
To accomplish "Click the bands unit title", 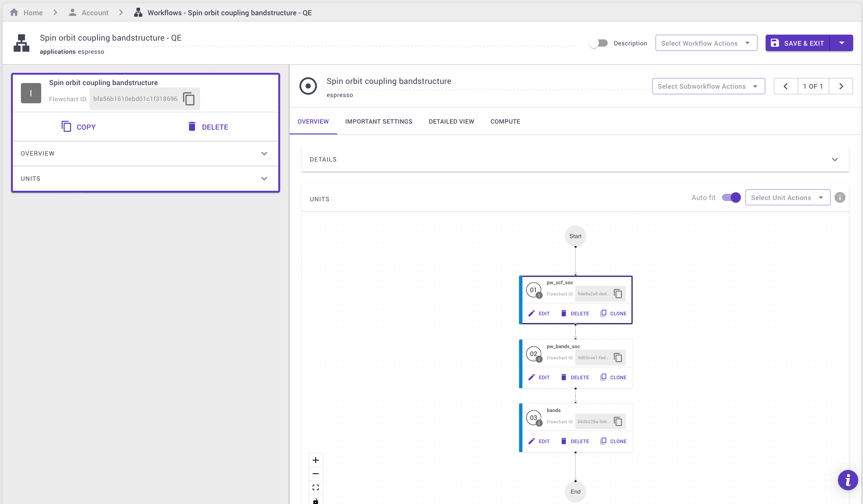I will (553, 411).
